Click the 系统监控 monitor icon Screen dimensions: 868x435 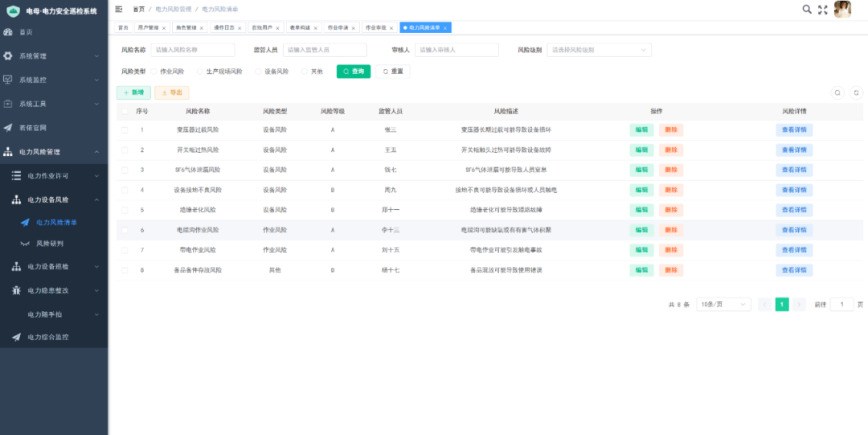click(x=8, y=80)
